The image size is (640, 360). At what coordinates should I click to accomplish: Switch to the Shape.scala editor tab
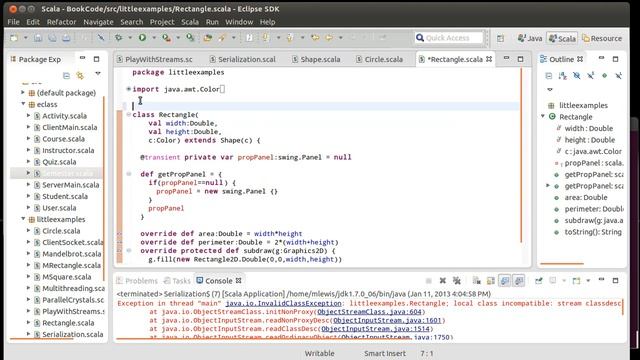316,59
